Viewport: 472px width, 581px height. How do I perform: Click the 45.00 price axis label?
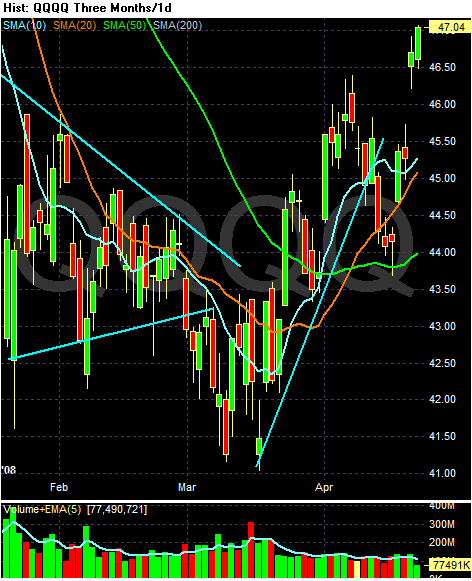point(442,178)
